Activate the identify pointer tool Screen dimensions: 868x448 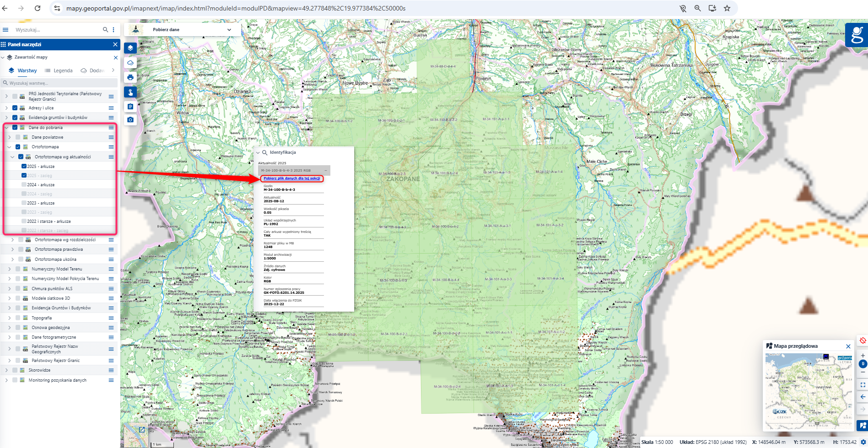(130, 92)
